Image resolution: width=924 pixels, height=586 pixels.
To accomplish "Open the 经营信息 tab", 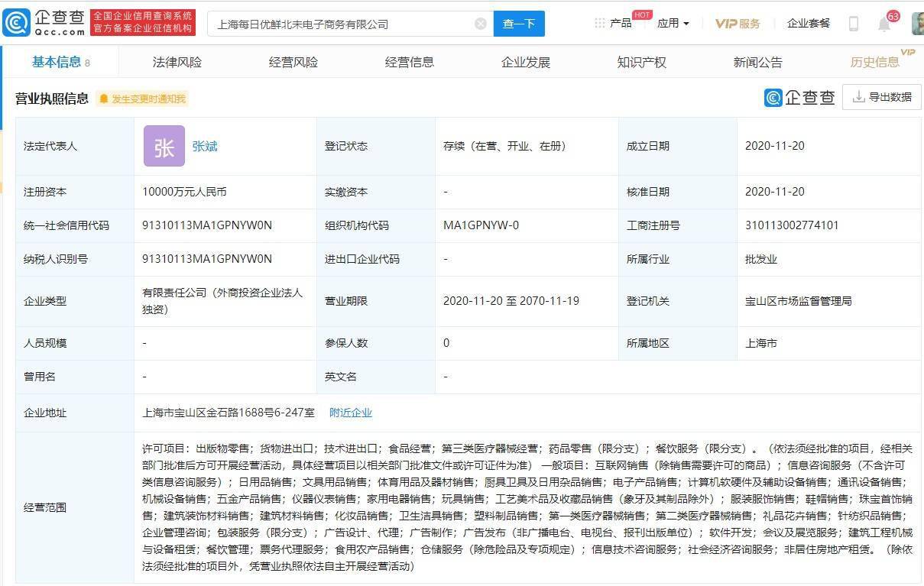I will [x=410, y=62].
